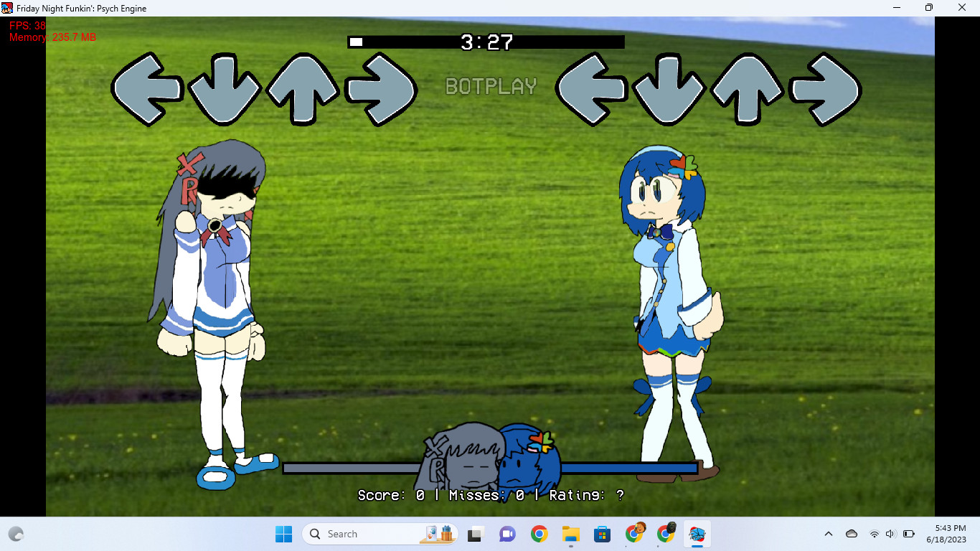Click the Memory: 235.7 MB readout
The width and height of the screenshot is (980, 551).
click(x=52, y=37)
